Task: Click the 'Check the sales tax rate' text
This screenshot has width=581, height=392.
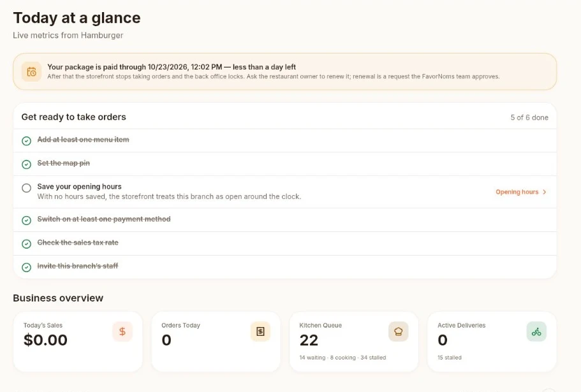Action: [78, 242]
